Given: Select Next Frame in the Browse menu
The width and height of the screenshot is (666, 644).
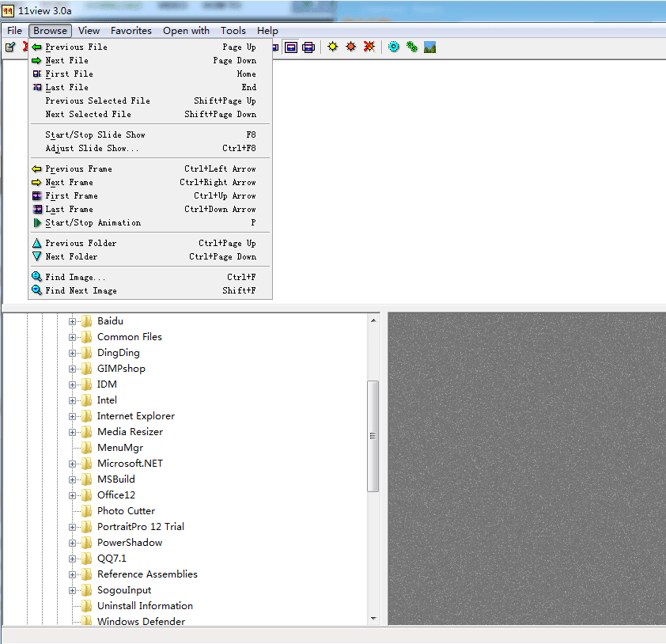Looking at the screenshot, I should coord(69,183).
